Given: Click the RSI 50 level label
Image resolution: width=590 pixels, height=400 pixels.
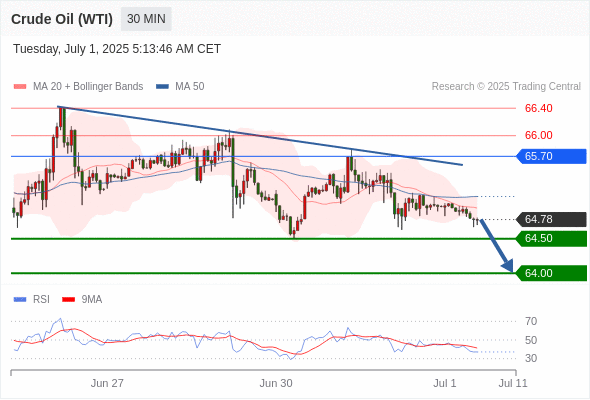Looking at the screenshot, I should [531, 340].
